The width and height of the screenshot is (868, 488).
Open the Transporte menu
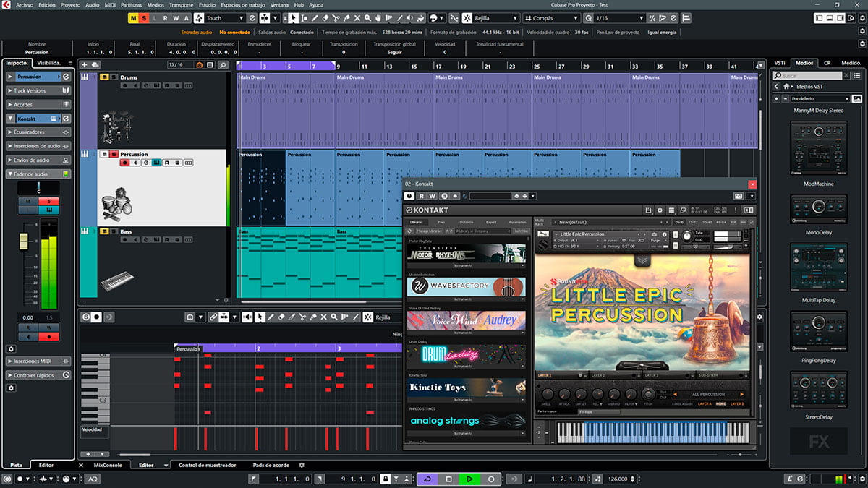point(181,4)
